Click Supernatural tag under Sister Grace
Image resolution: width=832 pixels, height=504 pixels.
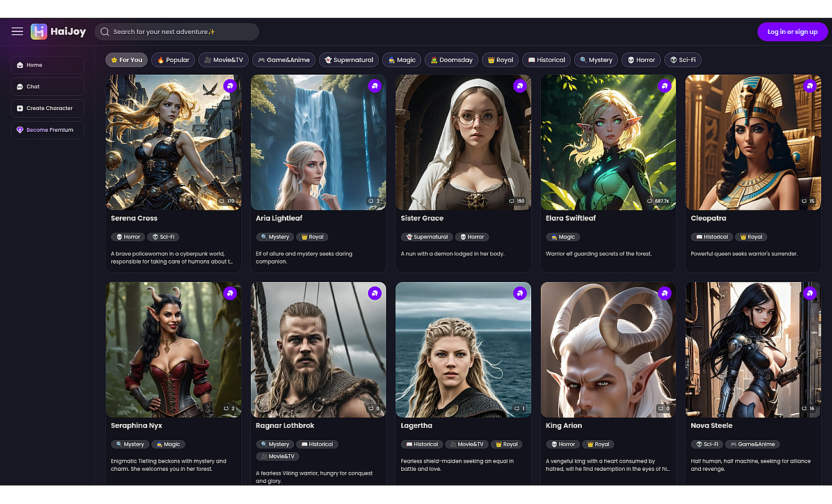427,237
